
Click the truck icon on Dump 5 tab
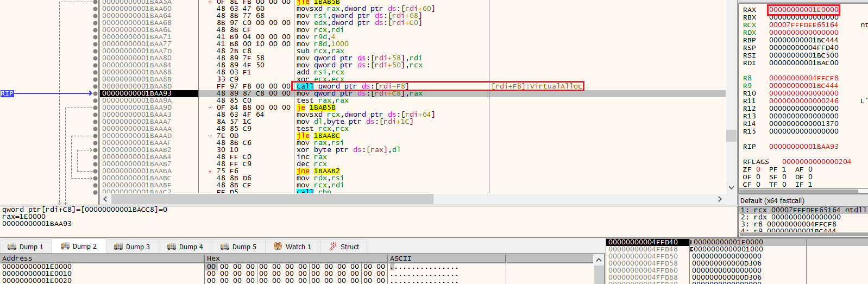click(224, 247)
